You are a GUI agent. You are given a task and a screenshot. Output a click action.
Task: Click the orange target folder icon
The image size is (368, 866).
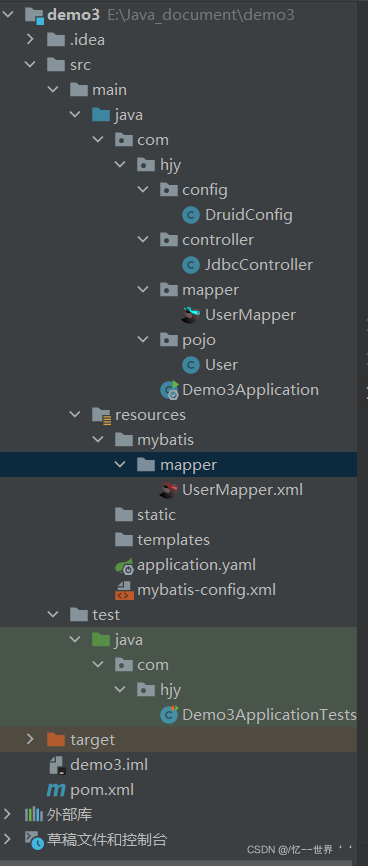point(56,740)
